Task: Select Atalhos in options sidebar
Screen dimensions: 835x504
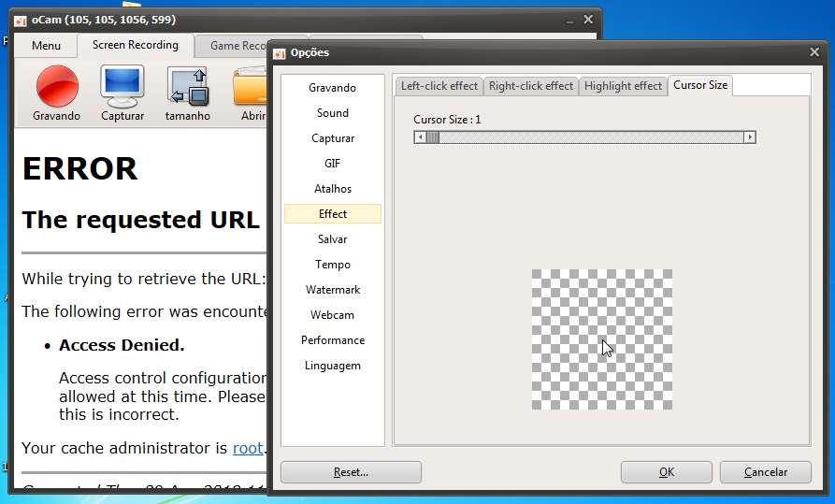Action: [332, 189]
